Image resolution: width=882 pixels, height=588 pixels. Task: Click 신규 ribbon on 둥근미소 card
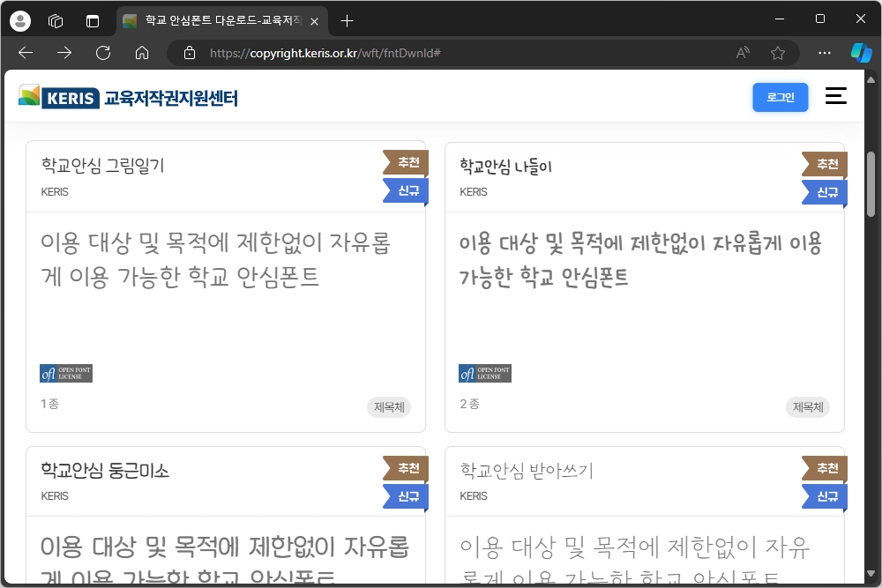coord(407,496)
